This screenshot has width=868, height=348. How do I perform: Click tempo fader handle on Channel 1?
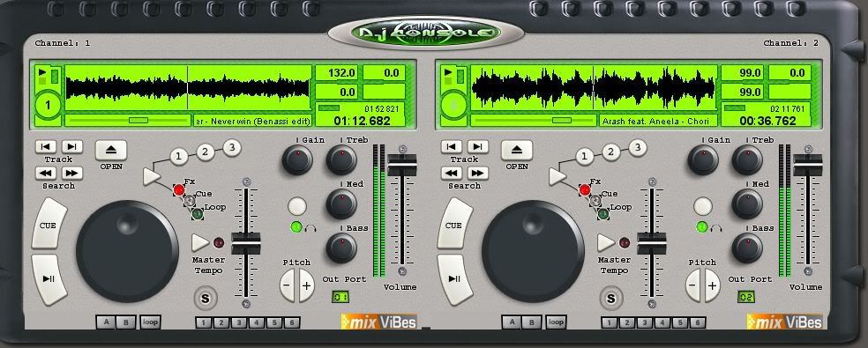246,243
